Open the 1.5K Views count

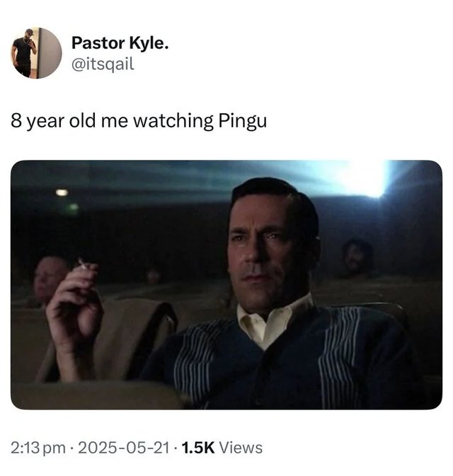222,448
